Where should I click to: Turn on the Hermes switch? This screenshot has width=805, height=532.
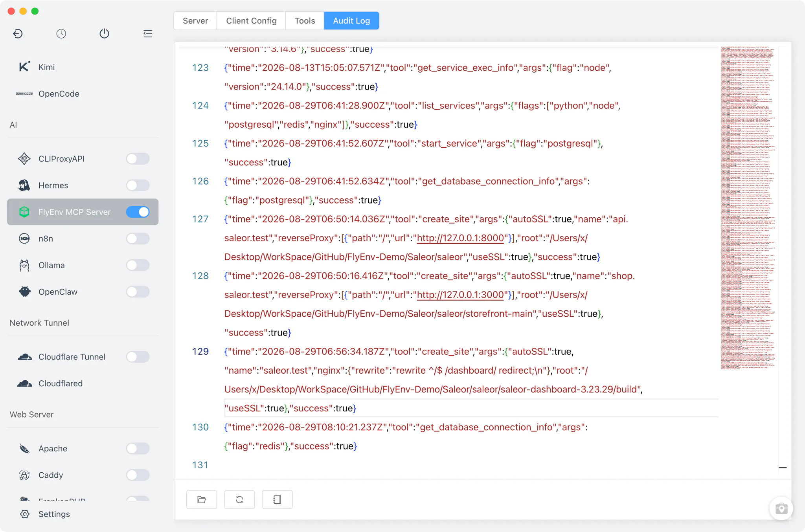coord(138,185)
